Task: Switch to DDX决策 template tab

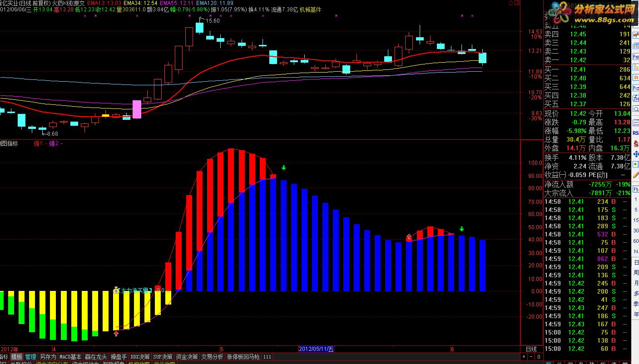Action: [x=139, y=357]
